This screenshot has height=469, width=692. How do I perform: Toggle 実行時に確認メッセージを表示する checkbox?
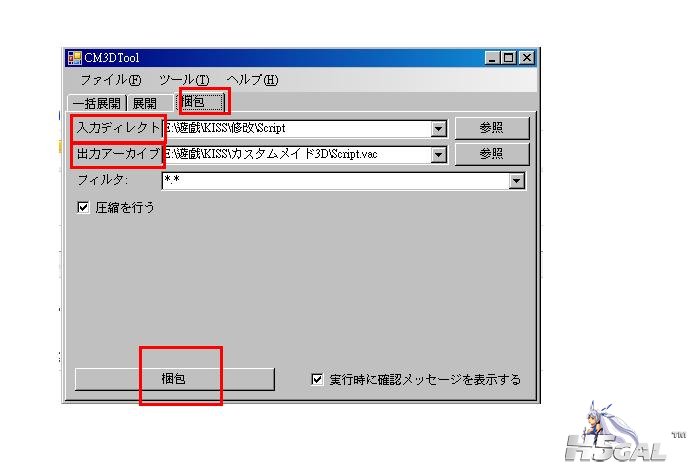(x=317, y=379)
